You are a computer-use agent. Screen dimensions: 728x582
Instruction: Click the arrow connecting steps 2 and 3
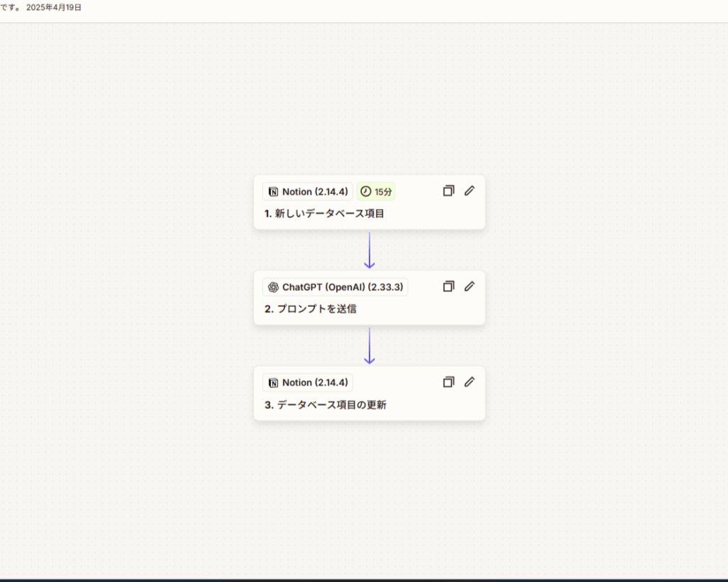pos(369,345)
